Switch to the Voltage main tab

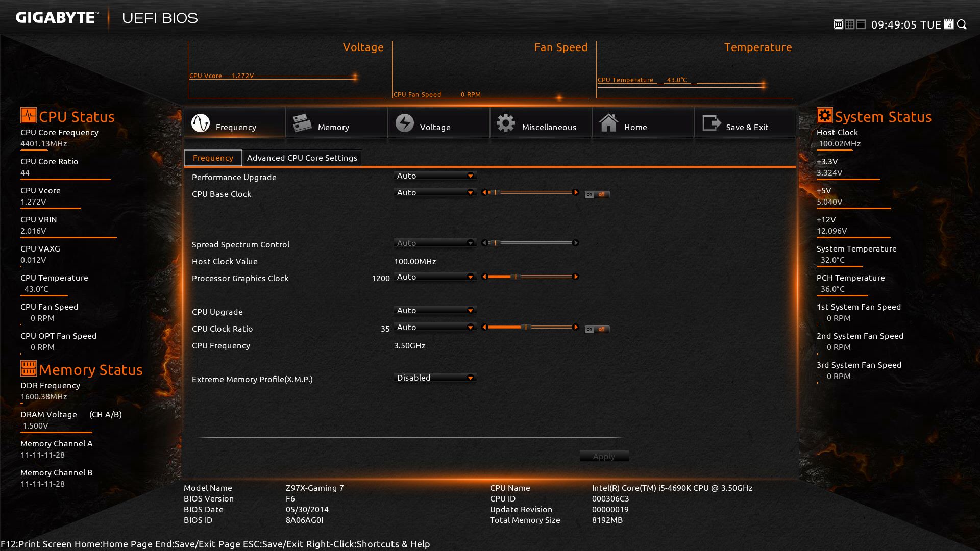(x=438, y=122)
